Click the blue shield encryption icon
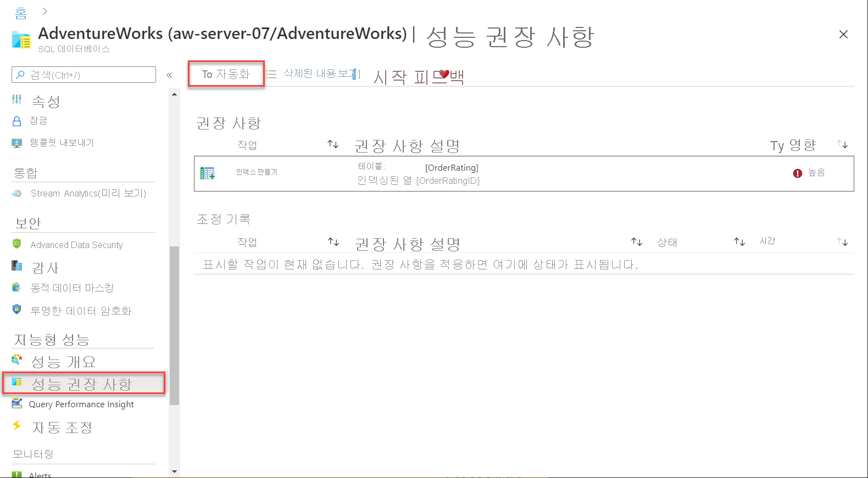868x478 pixels. click(x=17, y=309)
